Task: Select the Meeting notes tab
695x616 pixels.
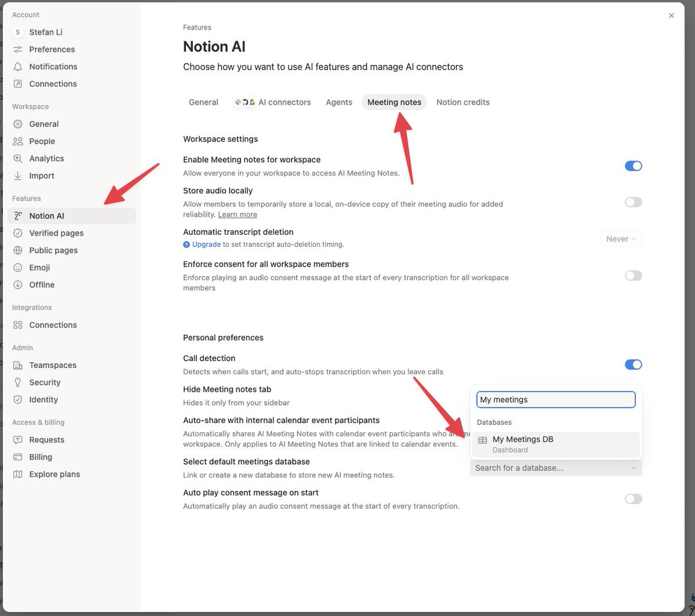Action: 394,102
